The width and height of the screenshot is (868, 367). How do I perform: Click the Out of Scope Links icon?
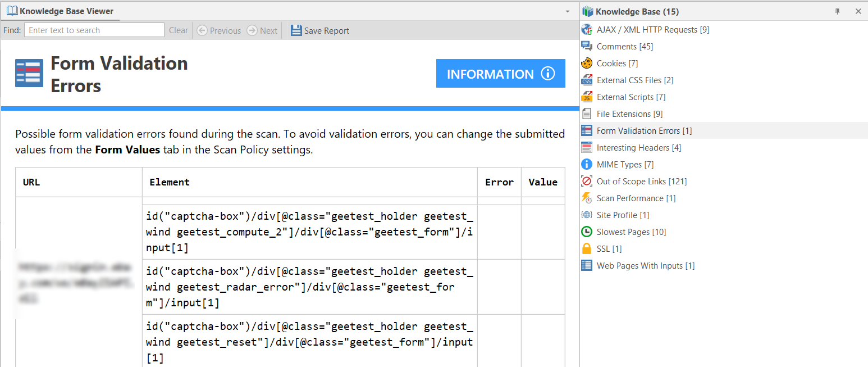click(587, 181)
